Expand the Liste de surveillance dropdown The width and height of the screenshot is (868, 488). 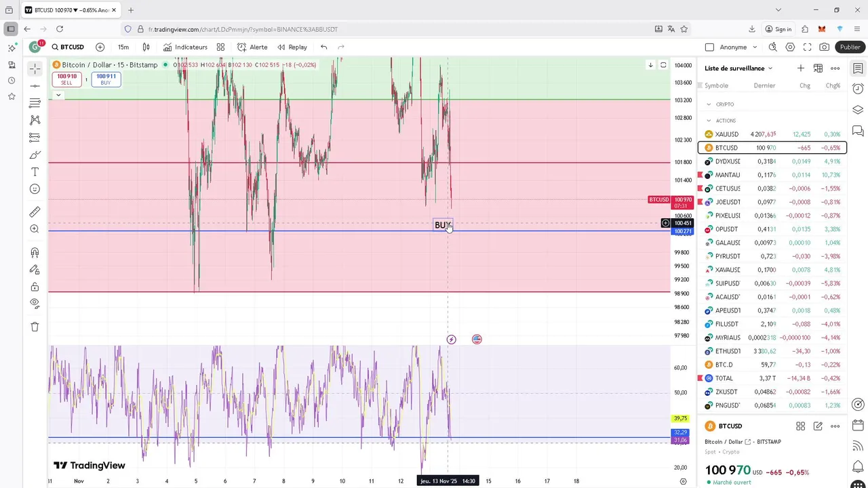point(738,68)
